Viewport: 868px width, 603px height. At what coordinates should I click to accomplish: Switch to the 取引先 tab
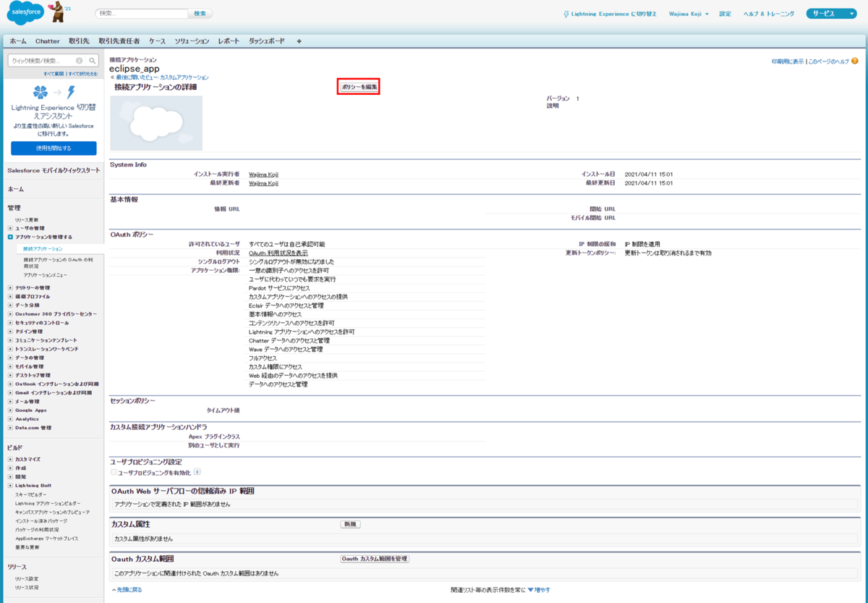[80, 41]
